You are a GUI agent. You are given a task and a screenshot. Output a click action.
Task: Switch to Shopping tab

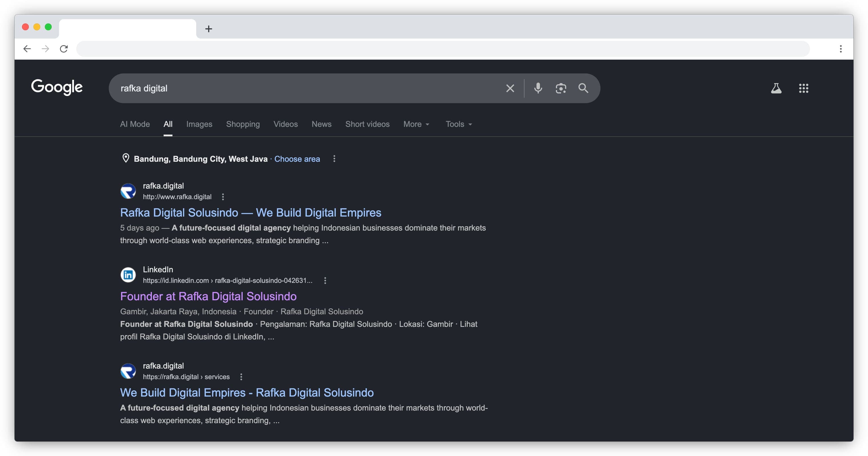[x=243, y=124]
